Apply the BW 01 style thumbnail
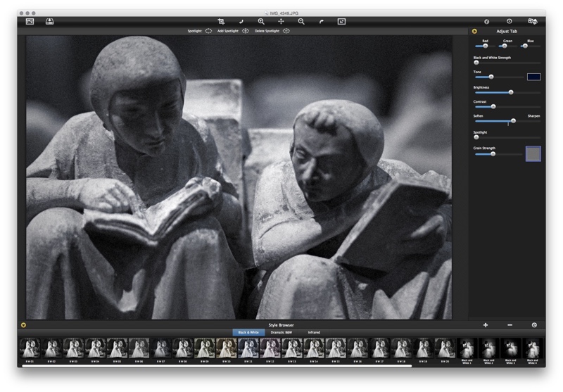This screenshot has width=563, height=392. [x=30, y=348]
